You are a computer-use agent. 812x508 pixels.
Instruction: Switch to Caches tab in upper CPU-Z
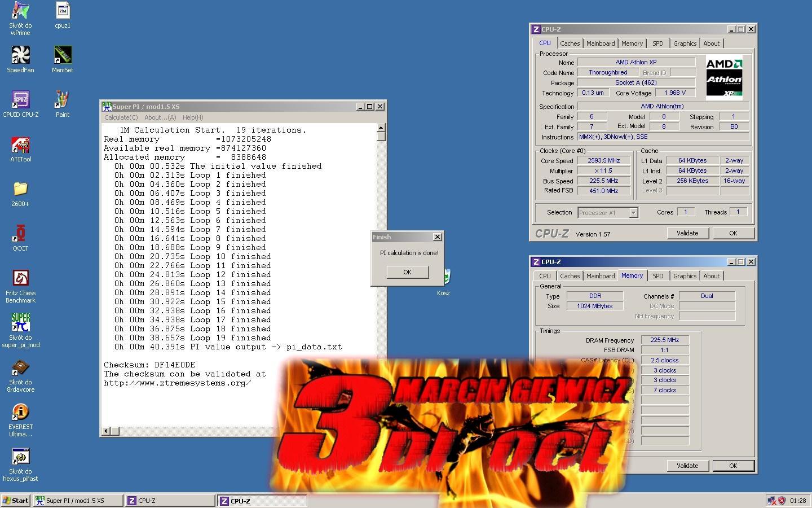coord(570,43)
